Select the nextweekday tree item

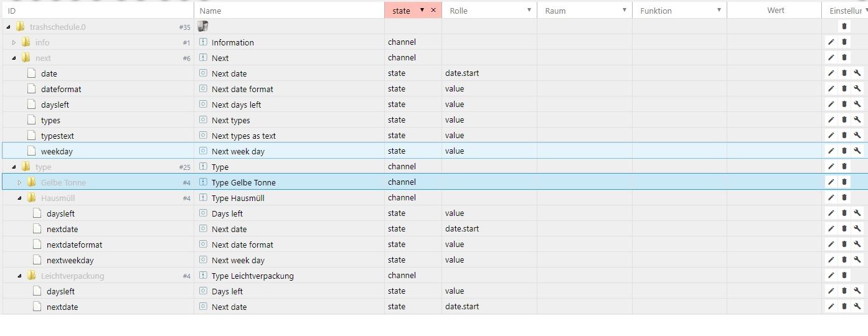point(70,260)
